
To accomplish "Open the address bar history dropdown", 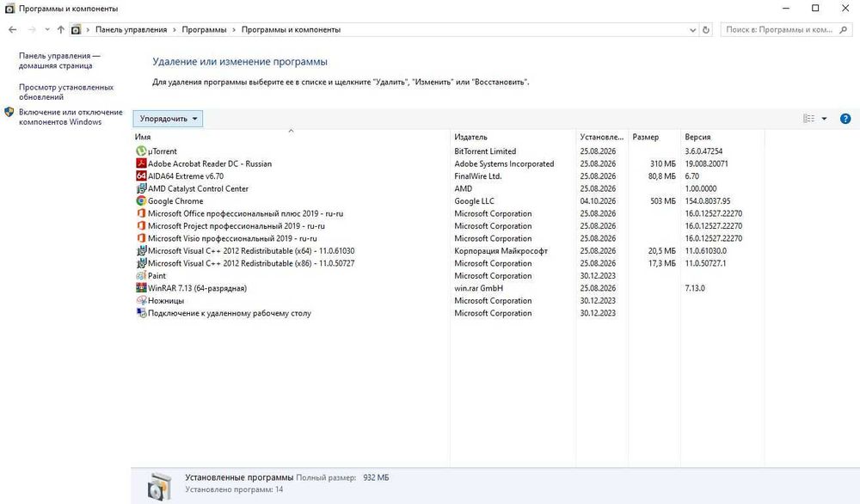I will tap(692, 29).
